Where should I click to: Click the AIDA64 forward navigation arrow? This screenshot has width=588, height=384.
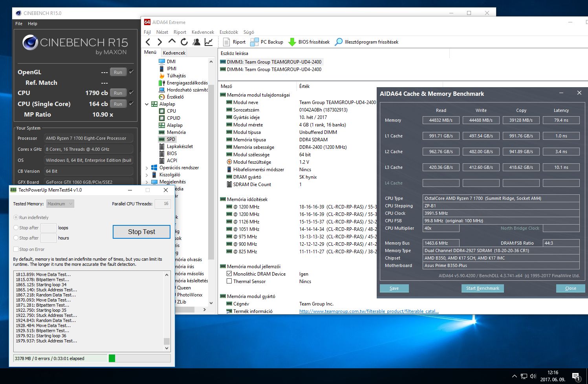[x=159, y=42]
